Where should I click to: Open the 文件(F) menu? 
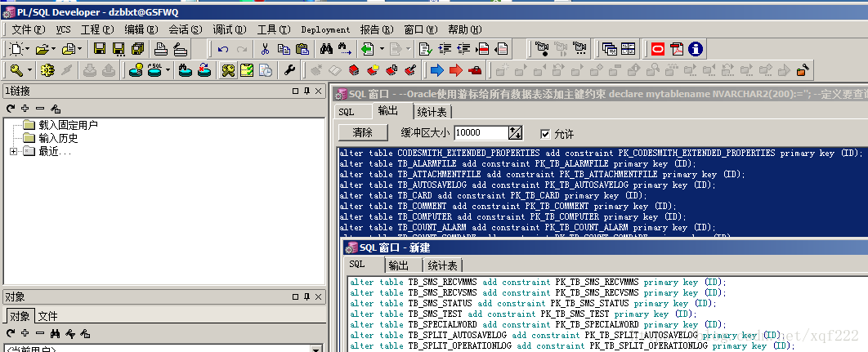(x=29, y=30)
